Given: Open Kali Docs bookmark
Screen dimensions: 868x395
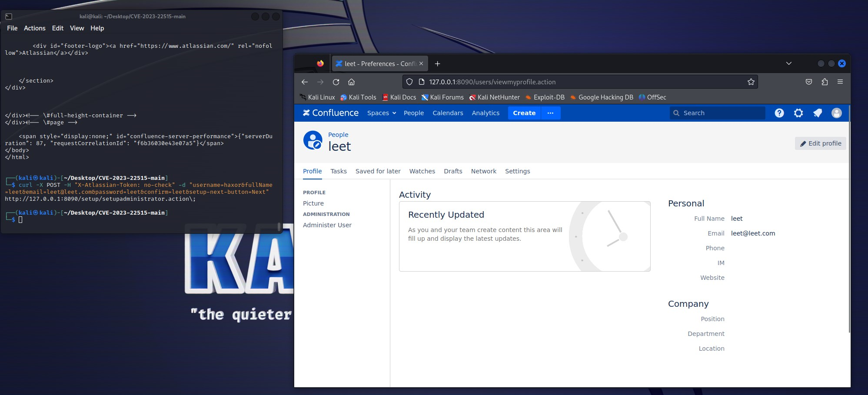Looking at the screenshot, I should pos(399,97).
